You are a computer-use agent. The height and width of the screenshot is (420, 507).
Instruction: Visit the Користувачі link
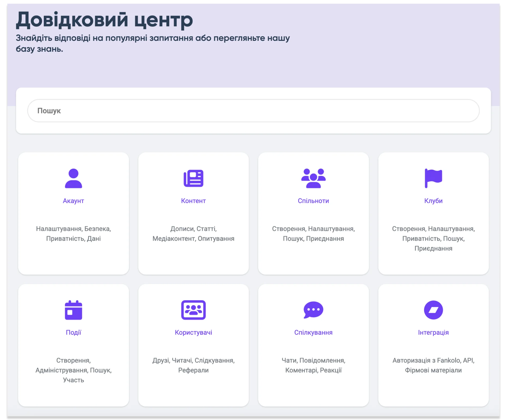193,332
